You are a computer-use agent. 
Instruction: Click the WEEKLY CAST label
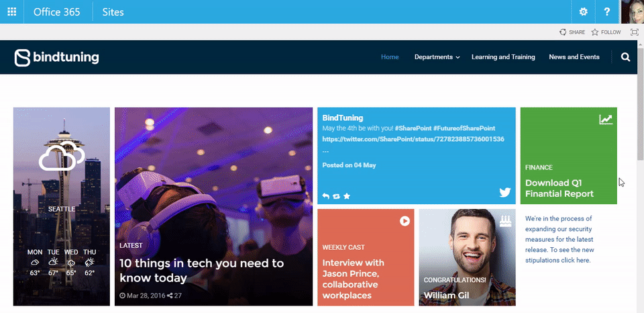(343, 248)
